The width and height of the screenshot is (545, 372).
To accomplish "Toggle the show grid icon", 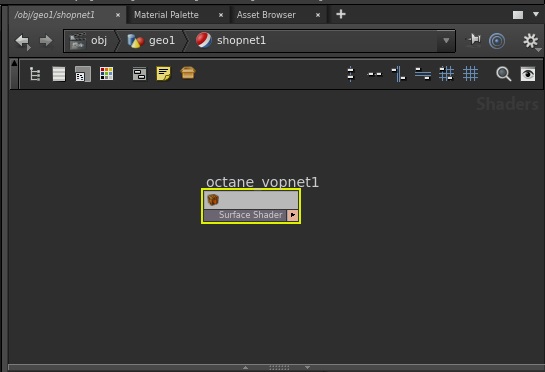I will (470, 74).
